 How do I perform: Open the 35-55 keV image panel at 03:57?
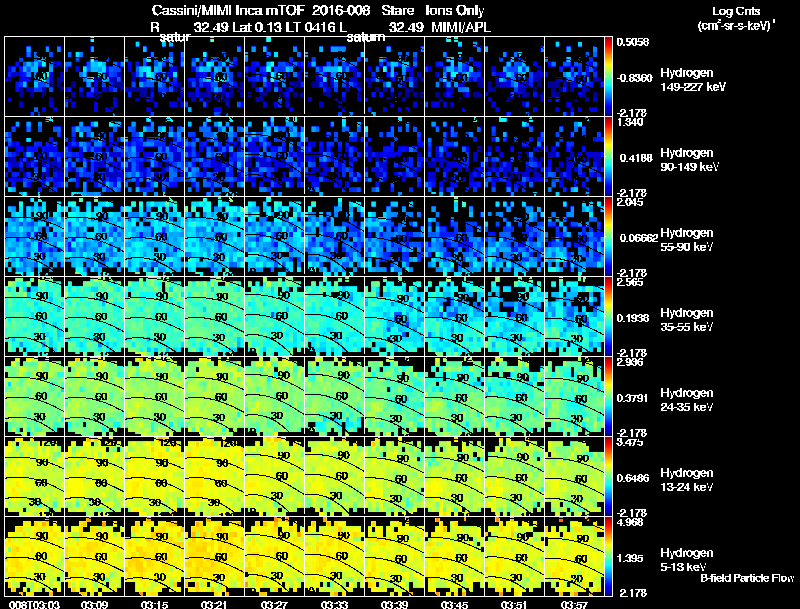click(x=574, y=316)
